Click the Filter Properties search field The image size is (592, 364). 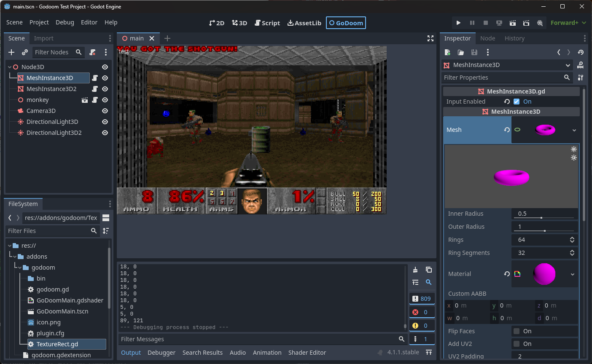pos(508,78)
